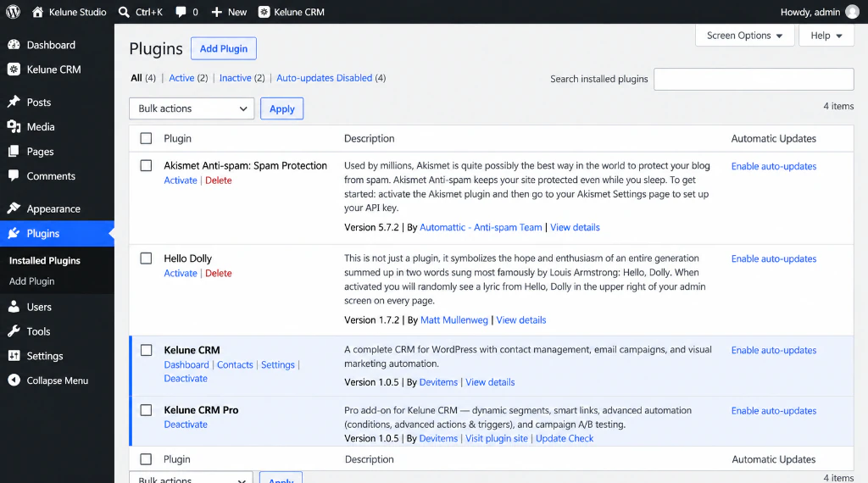Open Kelune CRM Dashboard link in plugin row

click(x=186, y=364)
